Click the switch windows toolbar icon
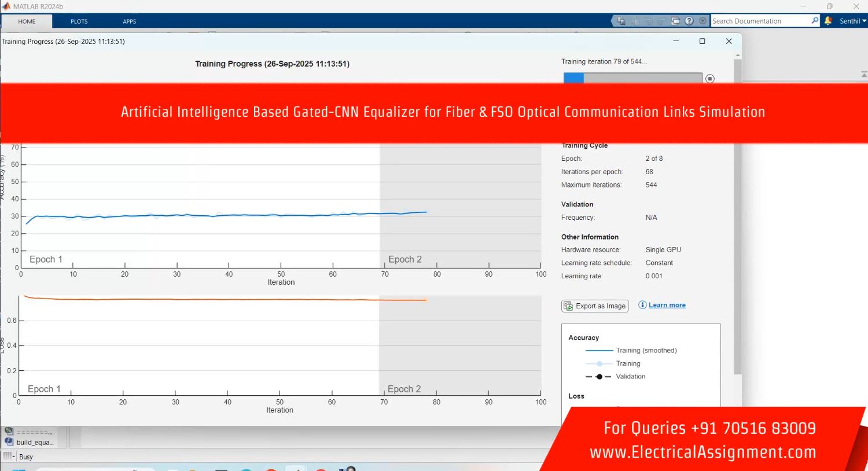The height and width of the screenshot is (471, 868). (x=675, y=21)
